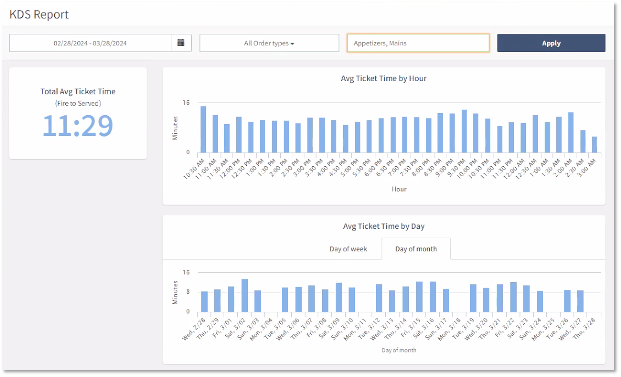
Task: Expand the All Order types dropdown
Action: pos(269,43)
